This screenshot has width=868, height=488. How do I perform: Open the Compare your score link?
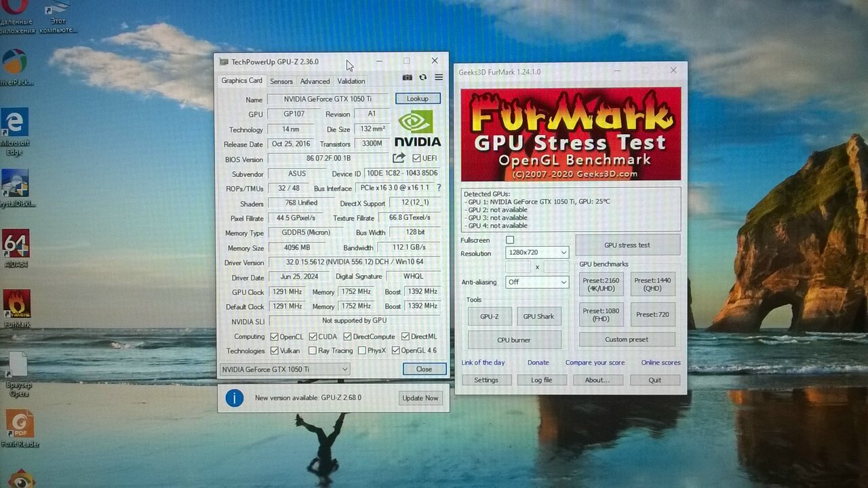tap(595, 363)
